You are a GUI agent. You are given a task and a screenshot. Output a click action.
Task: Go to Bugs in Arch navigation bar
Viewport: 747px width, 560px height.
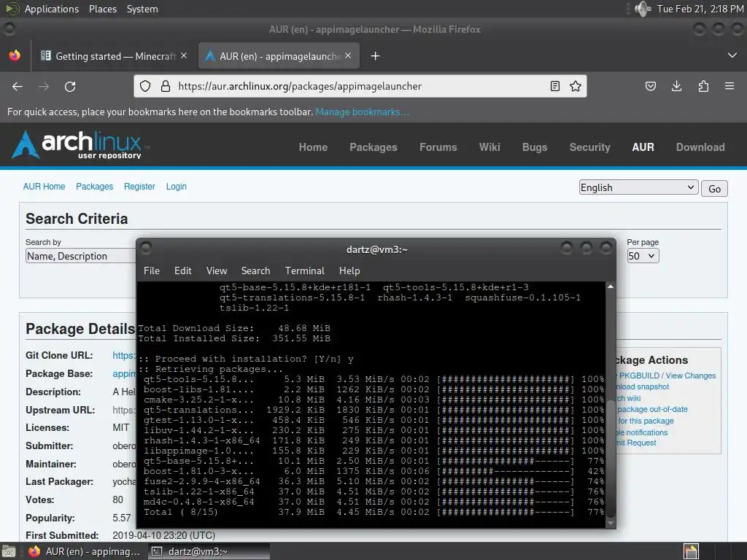coord(535,147)
